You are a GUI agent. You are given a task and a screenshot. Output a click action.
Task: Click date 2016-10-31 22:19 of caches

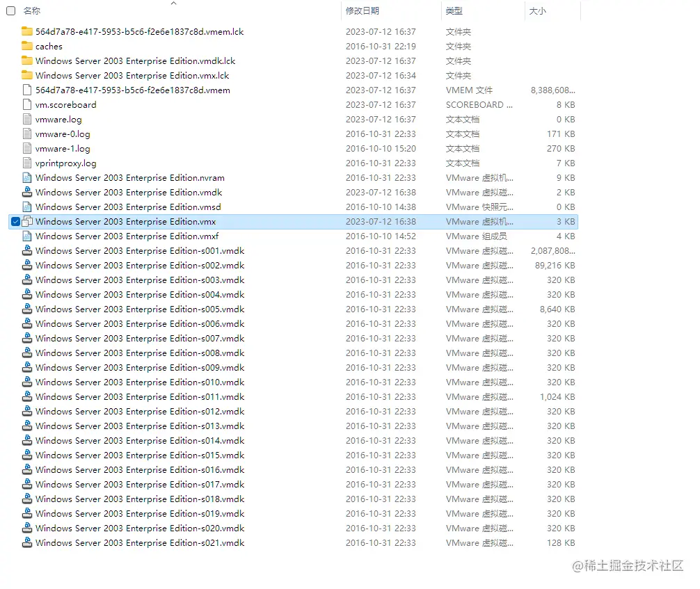pos(381,46)
